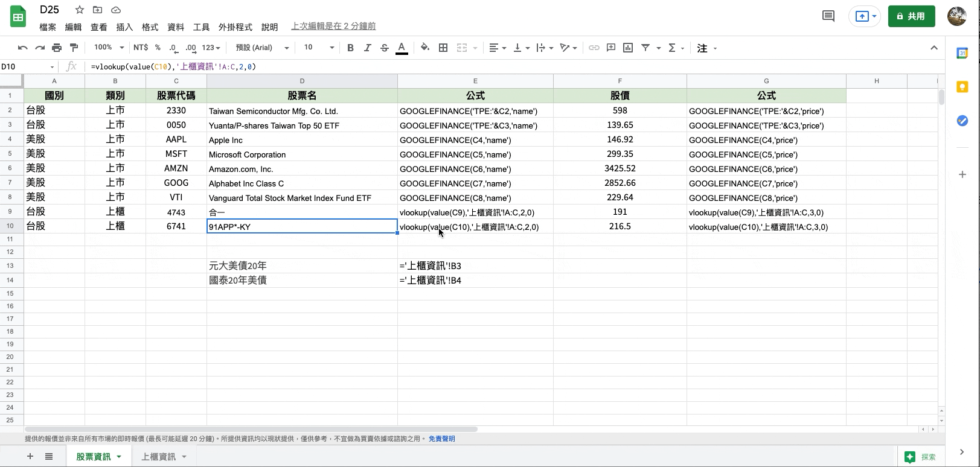Increase decimal places
980x467 pixels.
(x=191, y=48)
